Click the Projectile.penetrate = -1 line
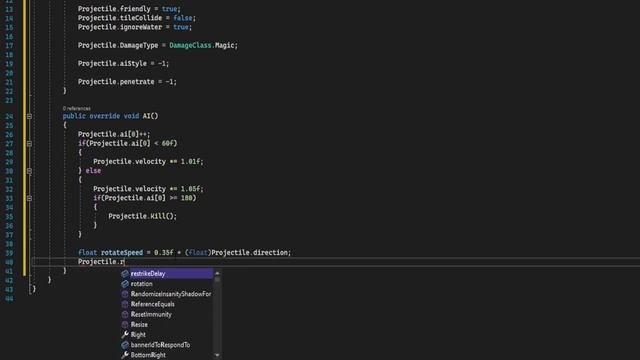The image size is (640, 360). click(x=127, y=82)
